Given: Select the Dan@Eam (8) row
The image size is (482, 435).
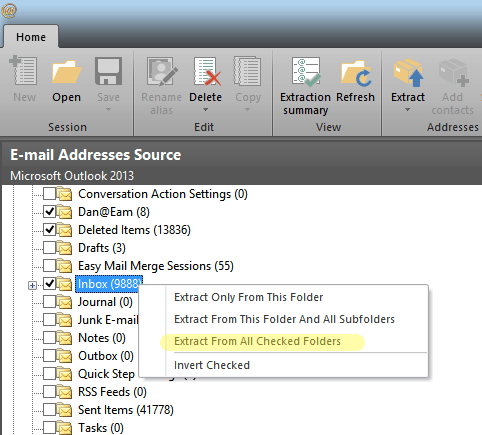Looking at the screenshot, I should coord(114,212).
